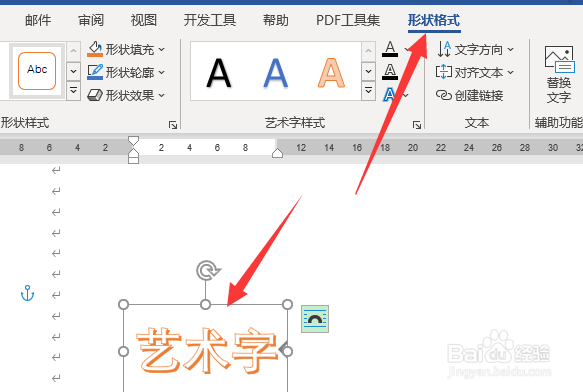Image resolution: width=583 pixels, height=392 pixels.
Task: Apply the orange WordArt A style
Action: coord(331,73)
